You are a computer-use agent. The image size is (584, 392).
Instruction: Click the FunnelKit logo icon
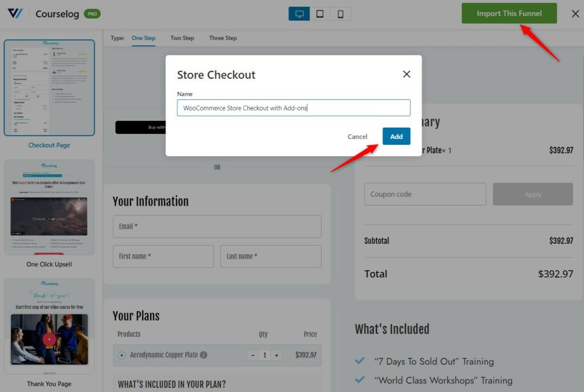click(15, 13)
